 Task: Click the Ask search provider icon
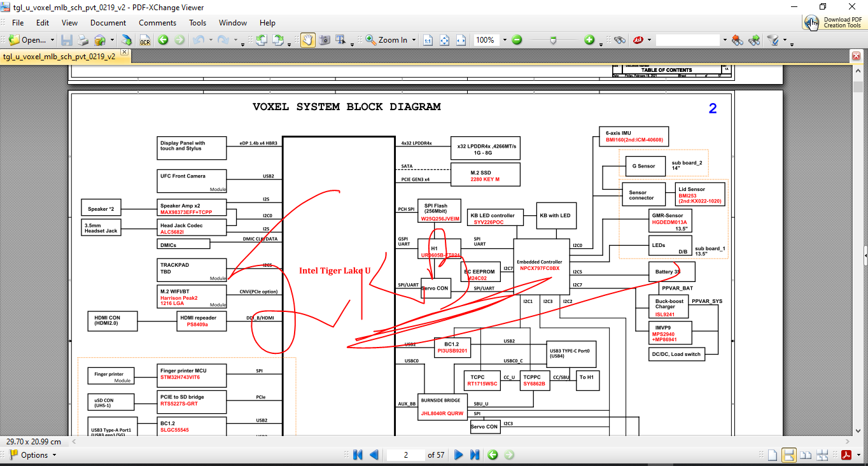point(638,39)
